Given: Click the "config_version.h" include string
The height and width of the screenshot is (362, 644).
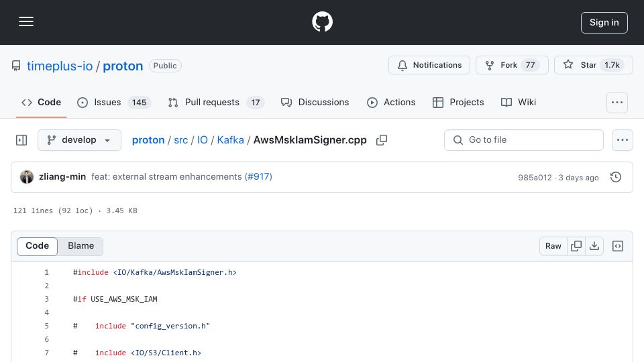Looking at the screenshot, I should pos(170,326).
